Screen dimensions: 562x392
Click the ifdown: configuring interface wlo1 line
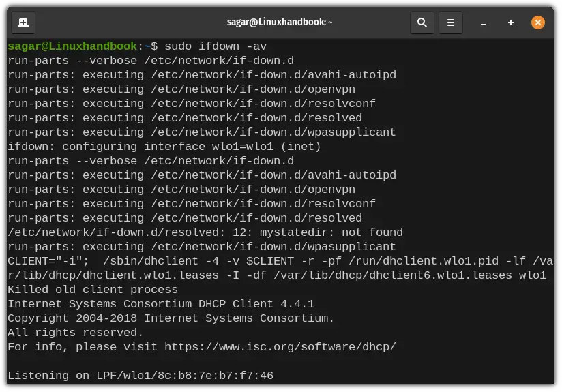click(x=164, y=147)
